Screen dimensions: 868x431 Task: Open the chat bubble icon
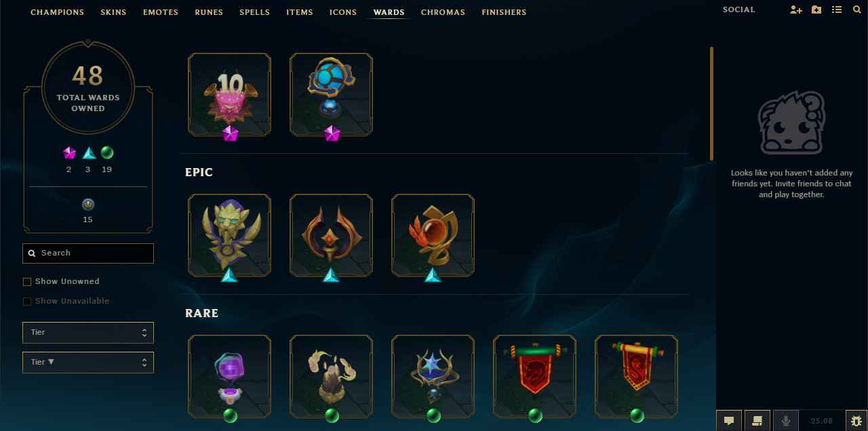pos(729,421)
